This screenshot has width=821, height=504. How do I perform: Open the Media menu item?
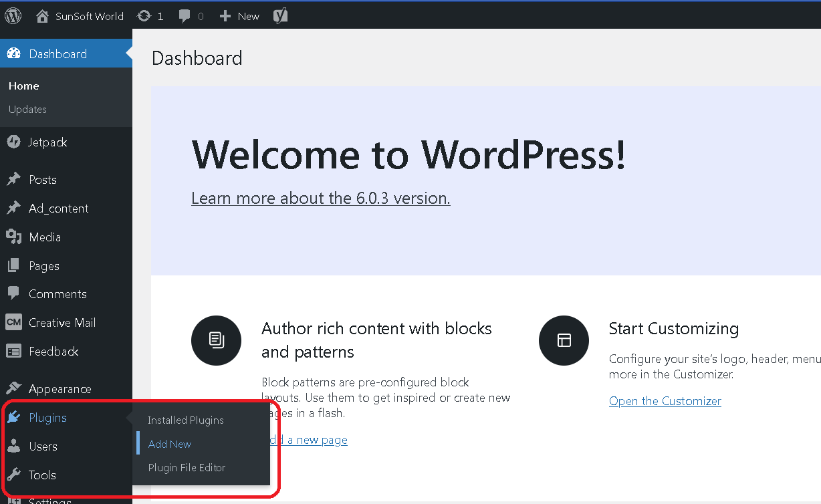click(66, 237)
